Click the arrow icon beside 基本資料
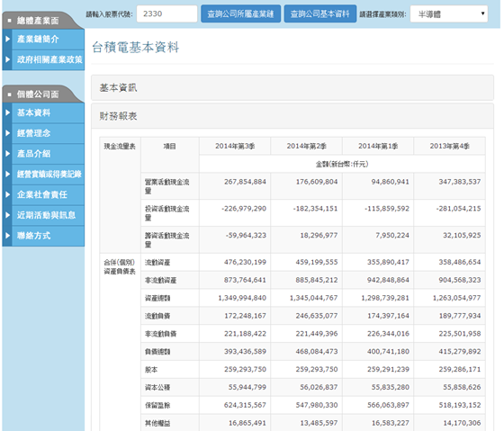 coord(8,112)
